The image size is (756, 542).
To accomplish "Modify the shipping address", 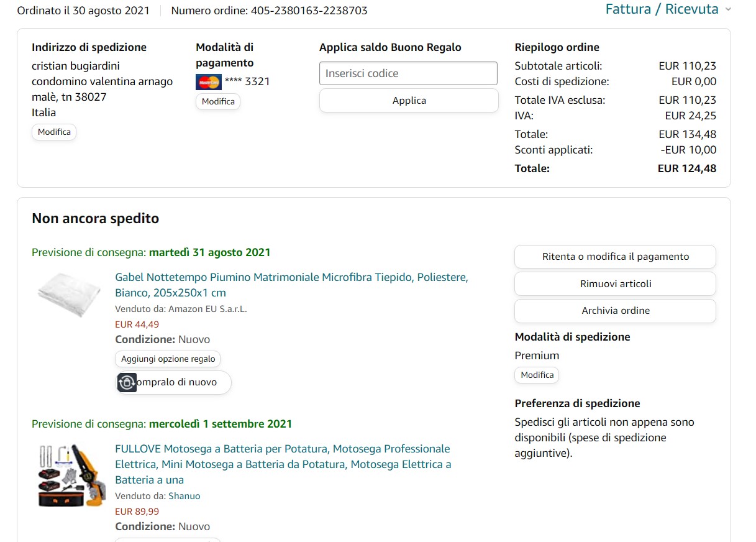I will [x=54, y=132].
